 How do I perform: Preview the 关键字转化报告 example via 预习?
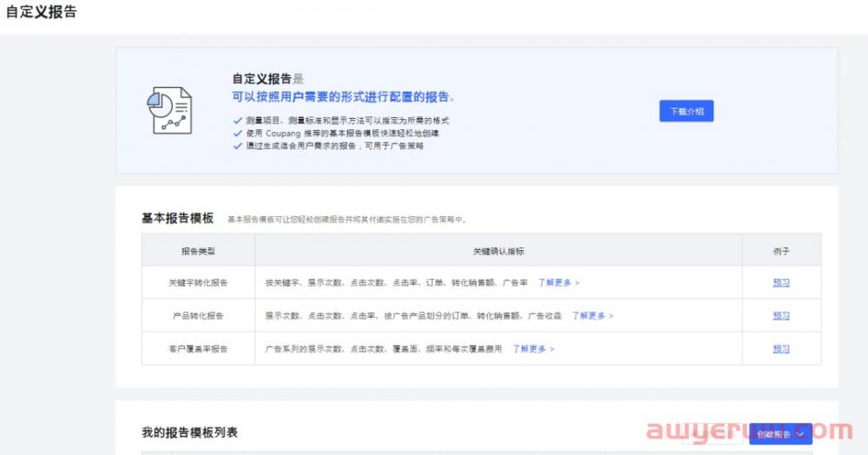pyautogui.click(x=781, y=283)
